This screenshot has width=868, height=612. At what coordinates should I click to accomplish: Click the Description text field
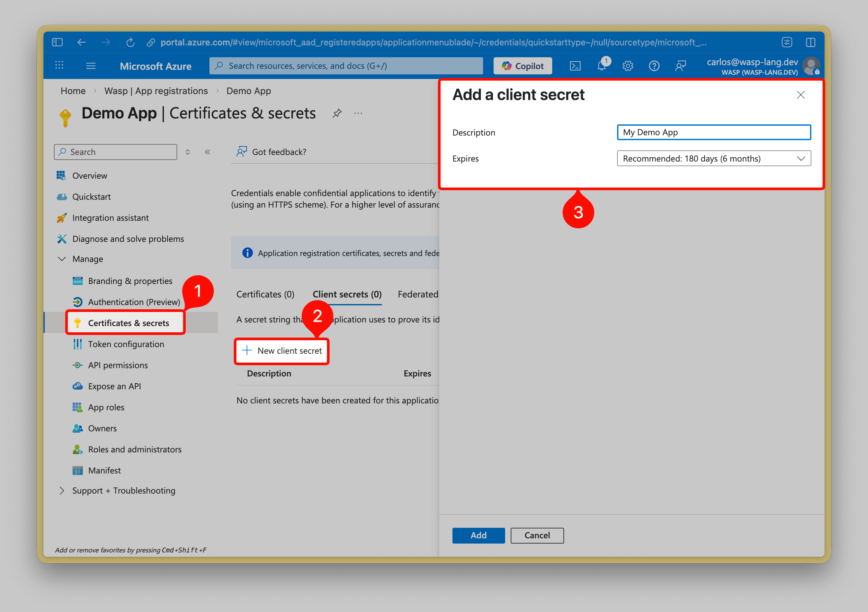point(713,132)
